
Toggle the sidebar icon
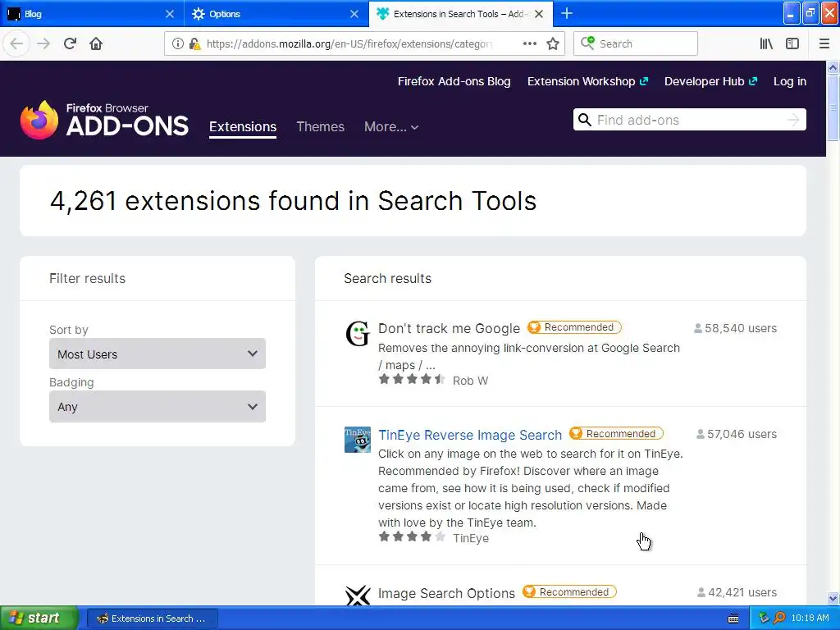click(792, 43)
